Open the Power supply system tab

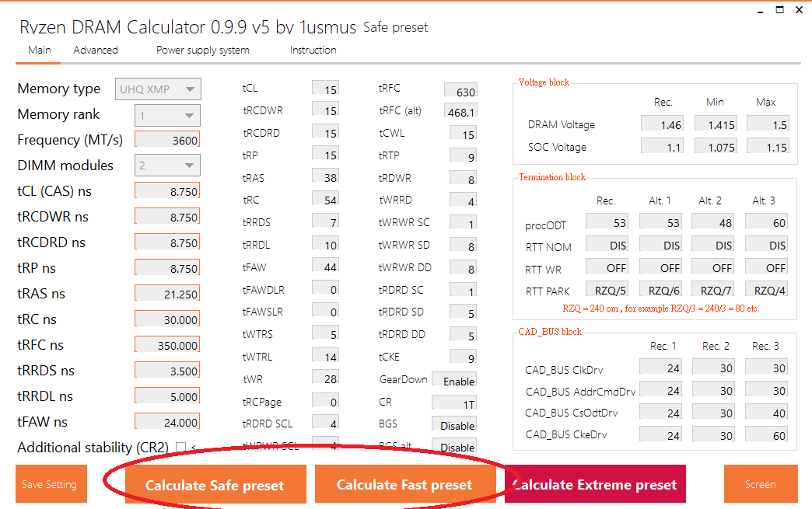pyautogui.click(x=202, y=51)
